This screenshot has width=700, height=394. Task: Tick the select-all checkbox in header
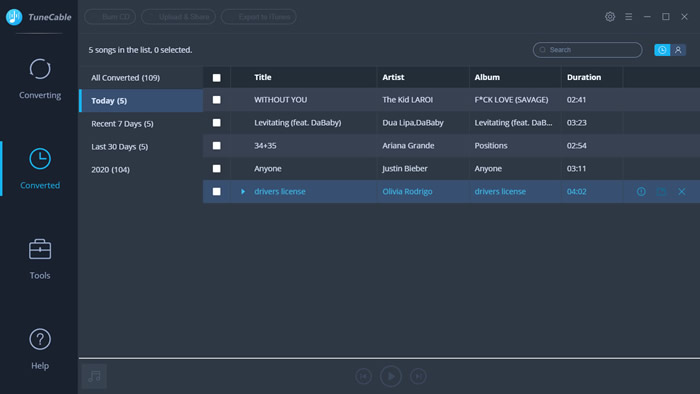point(217,78)
